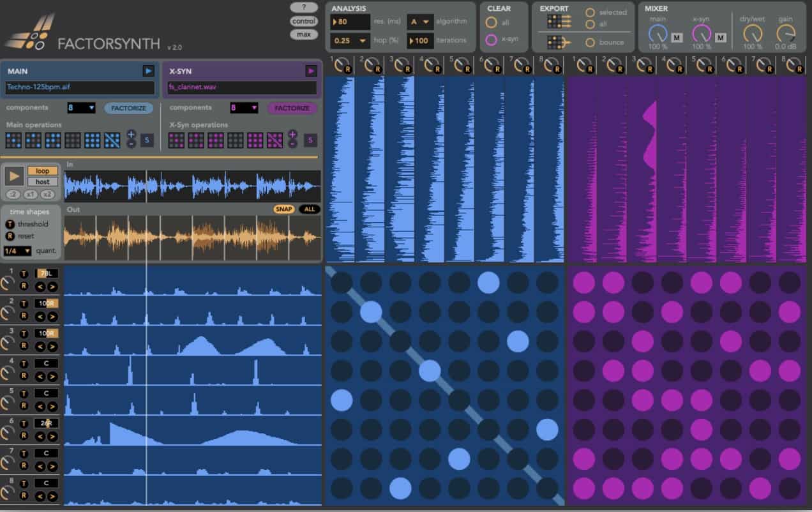This screenshot has width=812, height=512.
Task: Mute the x-syn channel in the Mixer
Action: (721, 38)
